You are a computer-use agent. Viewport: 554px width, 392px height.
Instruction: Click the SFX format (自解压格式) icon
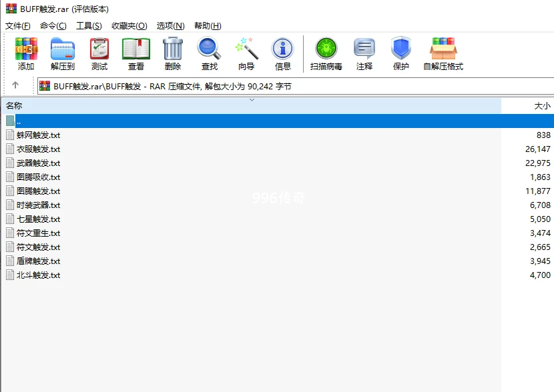click(x=443, y=49)
